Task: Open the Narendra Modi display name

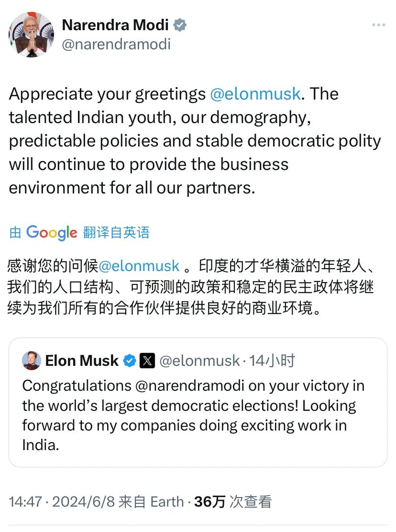Action: (x=115, y=25)
